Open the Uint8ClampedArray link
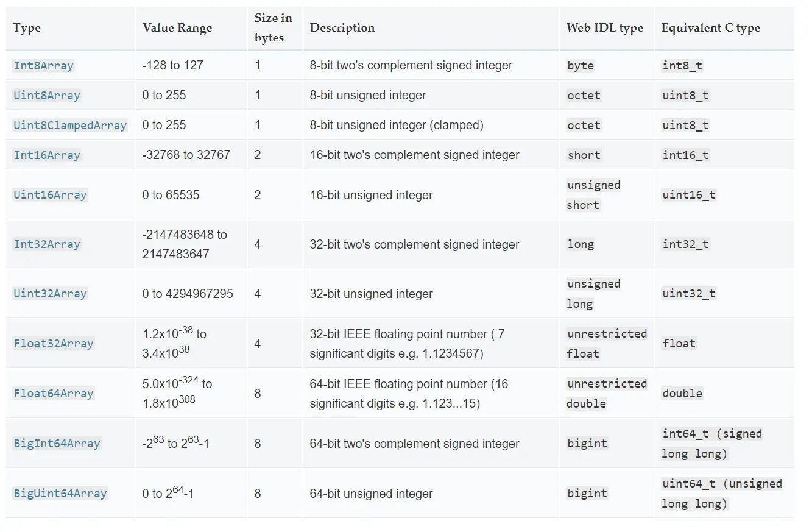 tap(70, 126)
